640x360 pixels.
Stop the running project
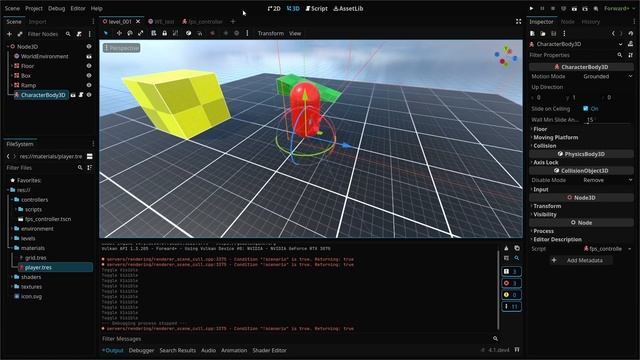coord(553,8)
